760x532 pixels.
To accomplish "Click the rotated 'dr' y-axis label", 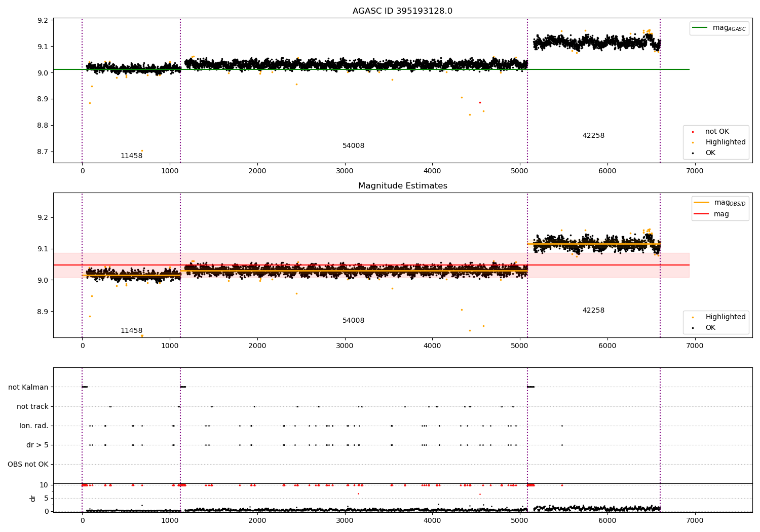I will pyautogui.click(x=33, y=498).
